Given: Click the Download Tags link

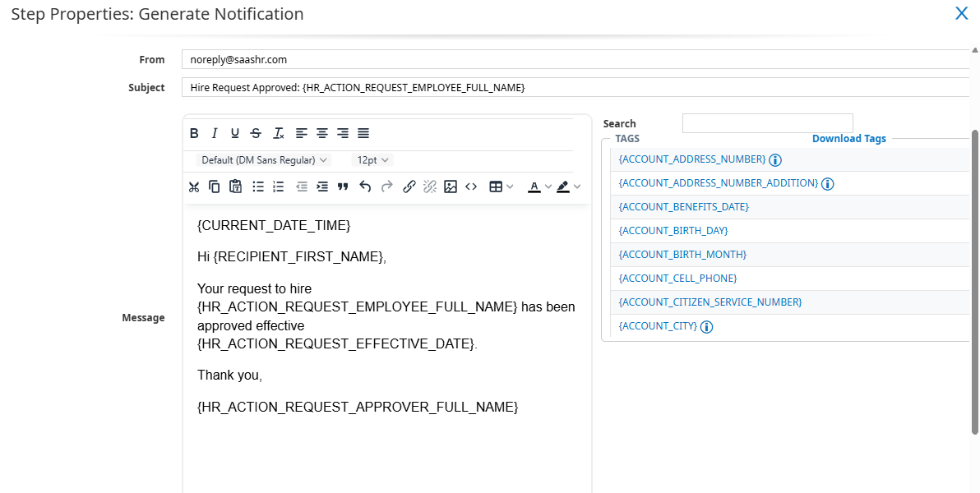Looking at the screenshot, I should [x=849, y=138].
